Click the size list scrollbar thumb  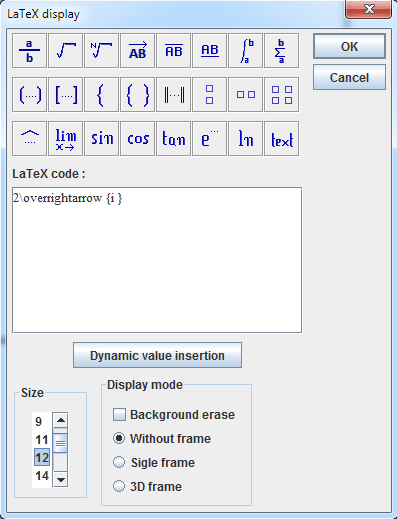pyautogui.click(x=61, y=443)
